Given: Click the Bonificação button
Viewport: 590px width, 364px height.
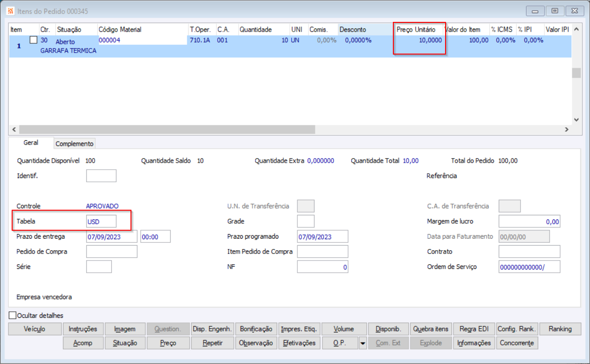Looking at the screenshot, I should [x=256, y=329].
